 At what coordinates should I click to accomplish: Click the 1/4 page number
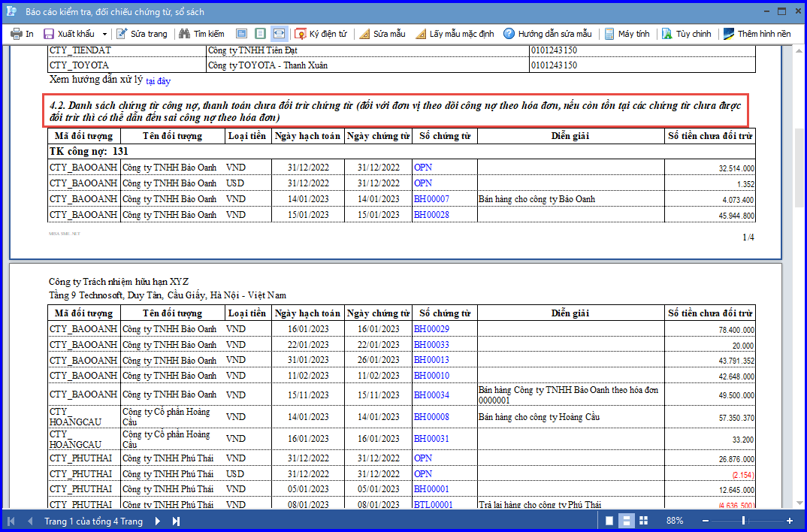tap(748, 237)
